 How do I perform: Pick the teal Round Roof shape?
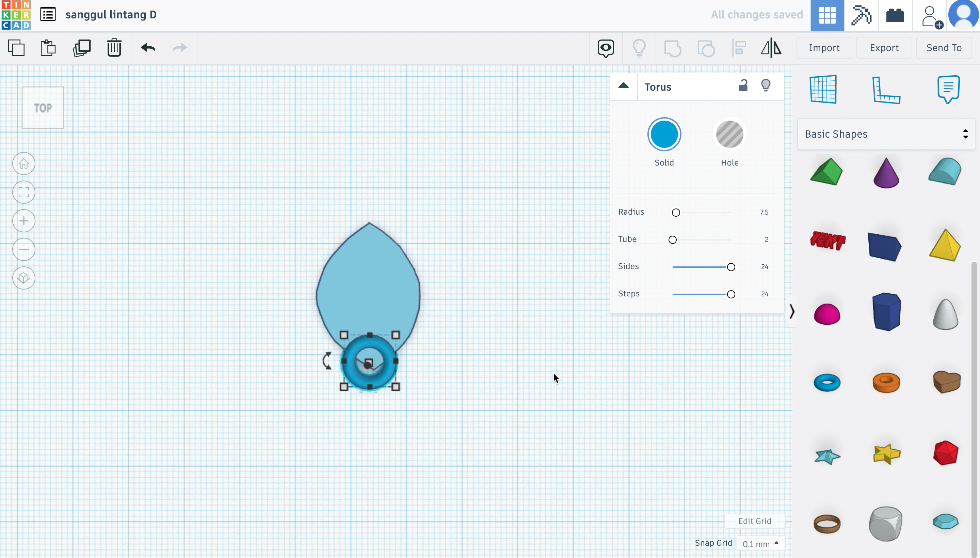point(945,171)
